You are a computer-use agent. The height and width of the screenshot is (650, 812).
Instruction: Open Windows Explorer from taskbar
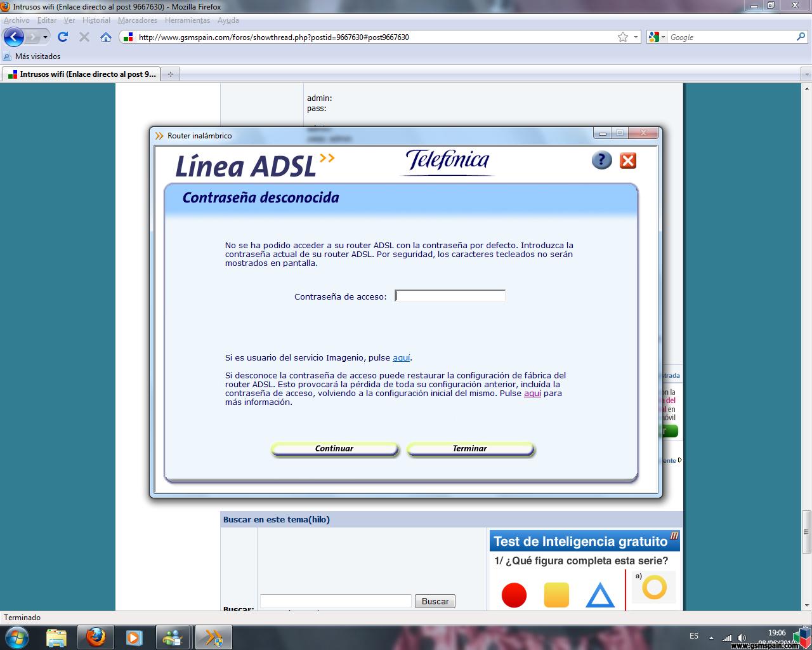[x=56, y=637]
